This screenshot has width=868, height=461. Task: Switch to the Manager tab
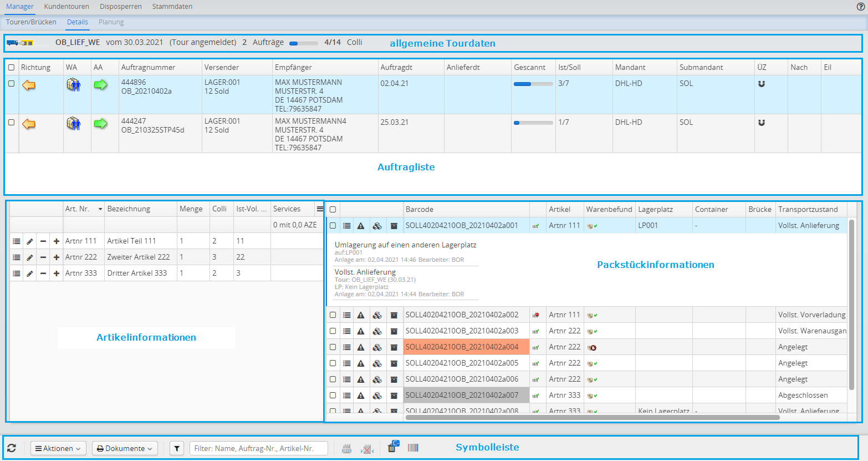(20, 7)
